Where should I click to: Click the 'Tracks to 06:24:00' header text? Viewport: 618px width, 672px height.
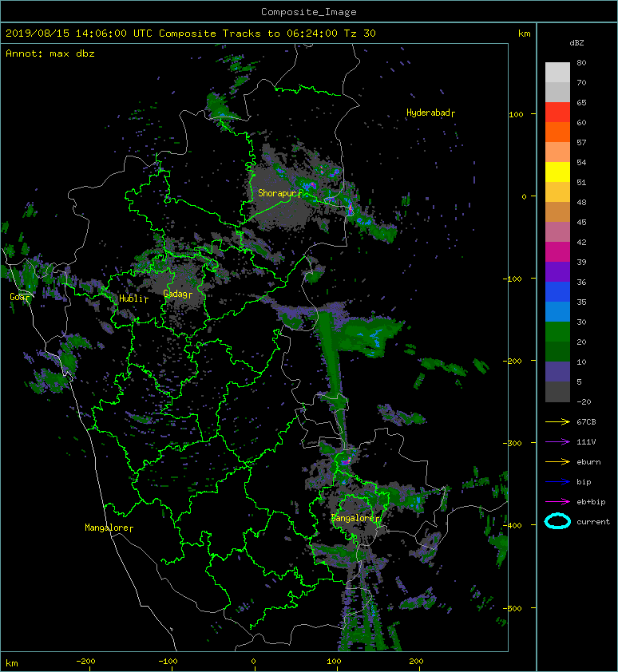(x=279, y=34)
